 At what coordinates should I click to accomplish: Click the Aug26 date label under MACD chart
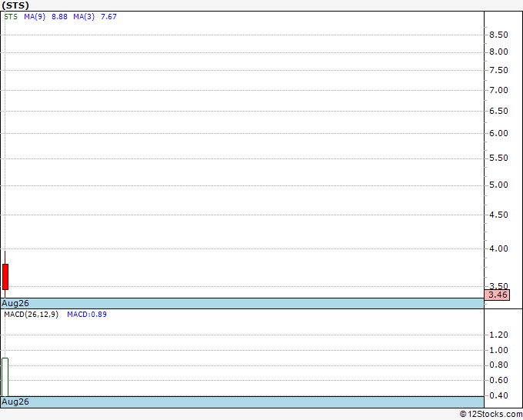pyautogui.click(x=15, y=402)
